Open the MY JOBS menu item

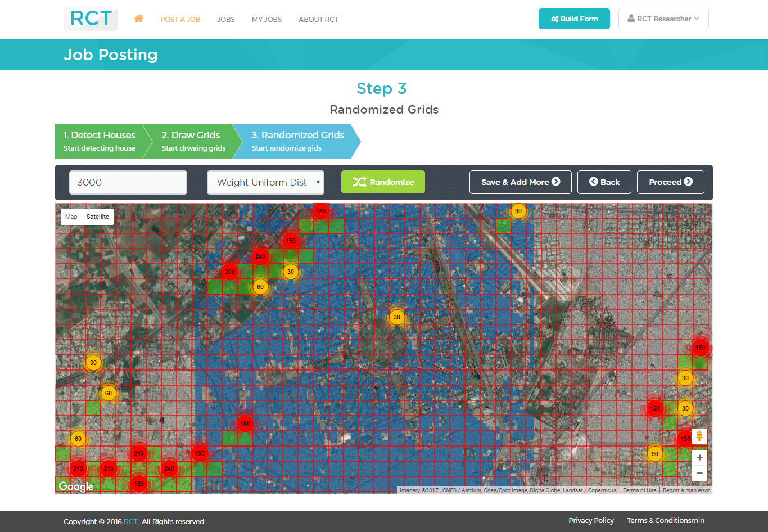[266, 19]
